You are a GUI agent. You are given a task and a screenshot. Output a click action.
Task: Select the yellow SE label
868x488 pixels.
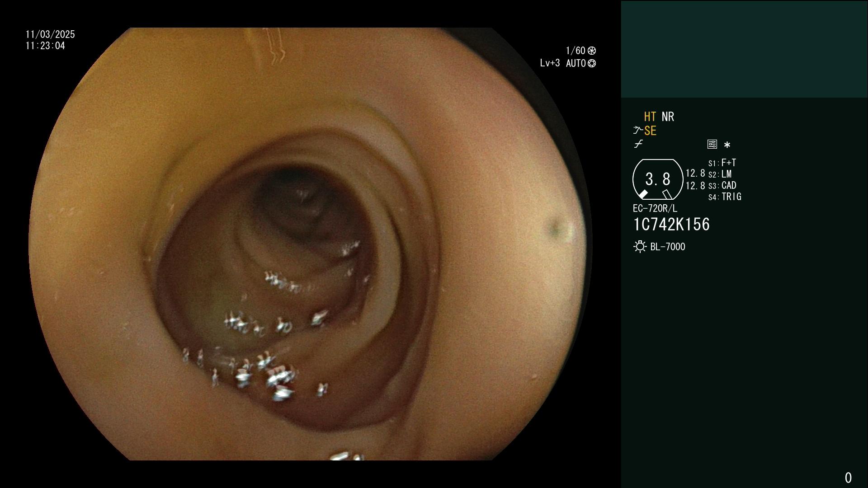[650, 131]
